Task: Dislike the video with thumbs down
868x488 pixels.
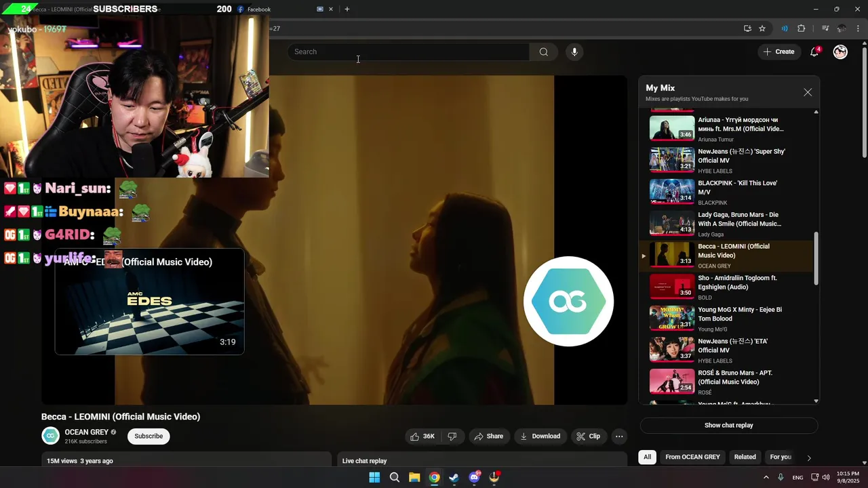Action: click(x=452, y=436)
